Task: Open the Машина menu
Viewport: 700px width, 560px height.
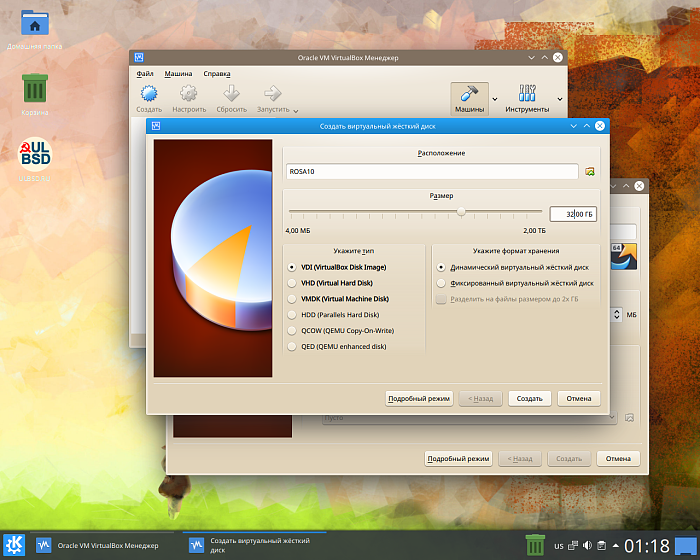Action: [178, 74]
